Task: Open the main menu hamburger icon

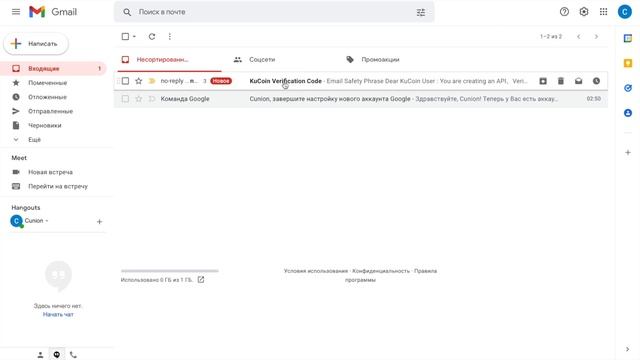Action: coord(16,12)
